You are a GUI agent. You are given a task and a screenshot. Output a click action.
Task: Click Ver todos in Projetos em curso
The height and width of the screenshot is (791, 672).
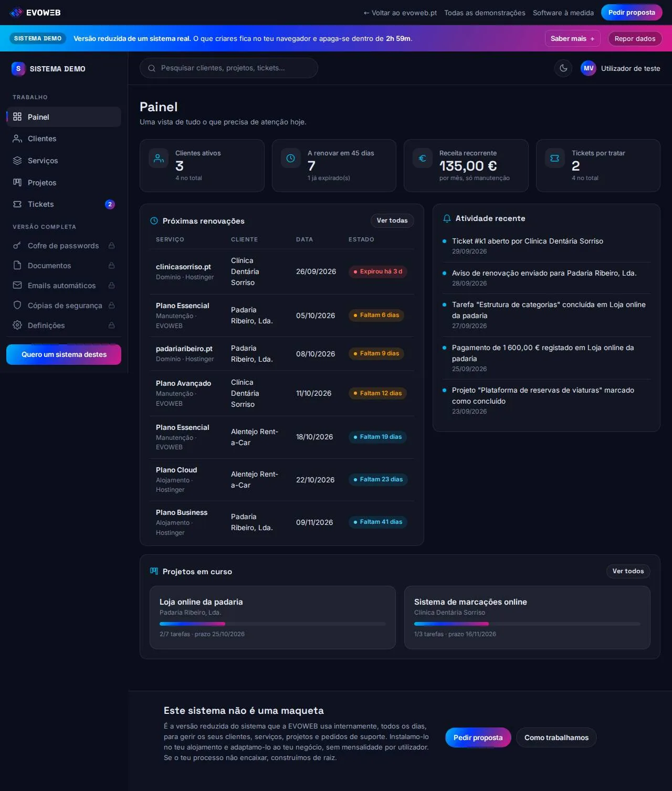click(x=628, y=571)
